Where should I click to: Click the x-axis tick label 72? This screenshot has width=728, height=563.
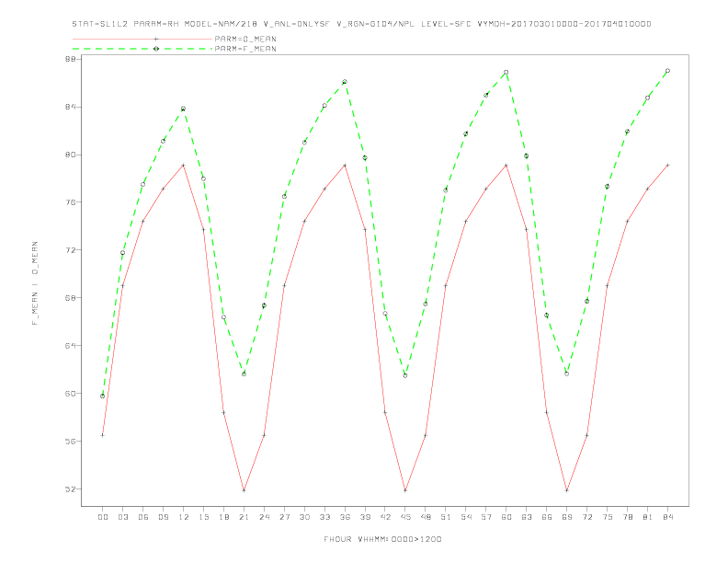(586, 517)
